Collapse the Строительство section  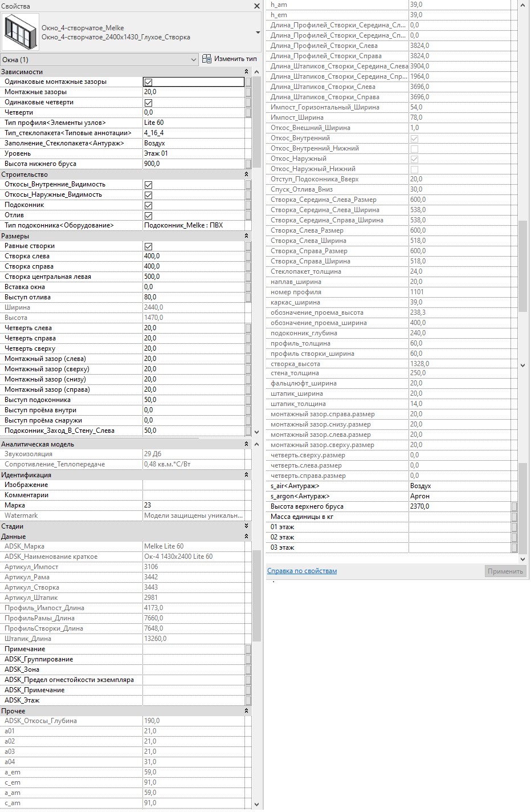247,174
